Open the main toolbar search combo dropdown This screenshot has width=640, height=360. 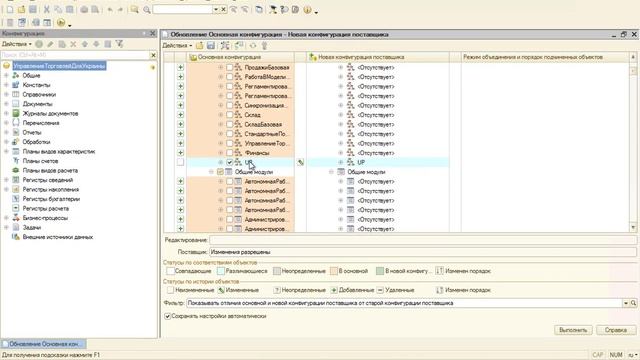point(216,9)
